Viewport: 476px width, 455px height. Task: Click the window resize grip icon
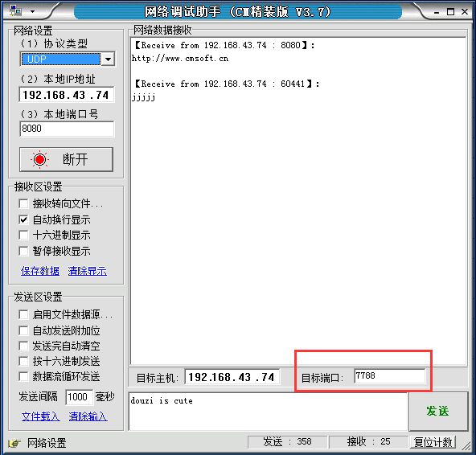pos(466,445)
